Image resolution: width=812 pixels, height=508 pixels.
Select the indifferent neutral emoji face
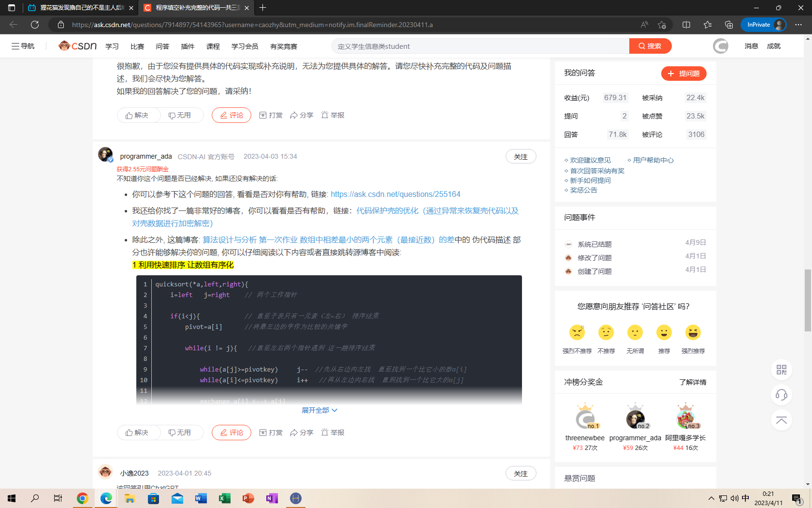pos(635,332)
